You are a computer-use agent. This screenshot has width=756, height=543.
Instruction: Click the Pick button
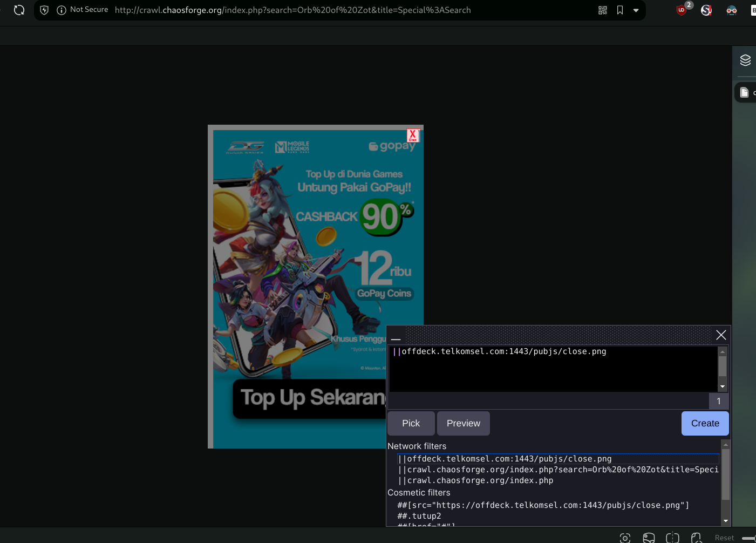click(411, 423)
